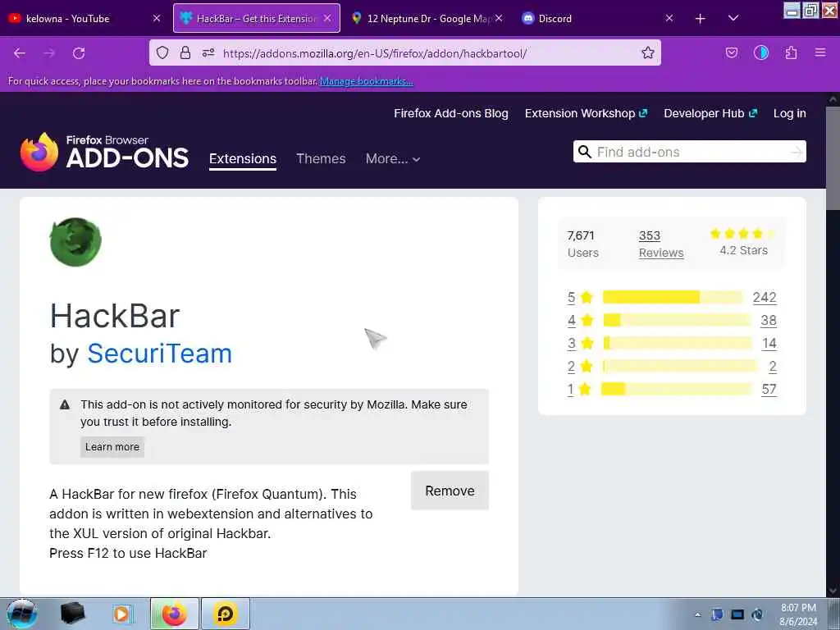Reload the current page
Image resolution: width=840 pixels, height=630 pixels.
click(x=79, y=53)
